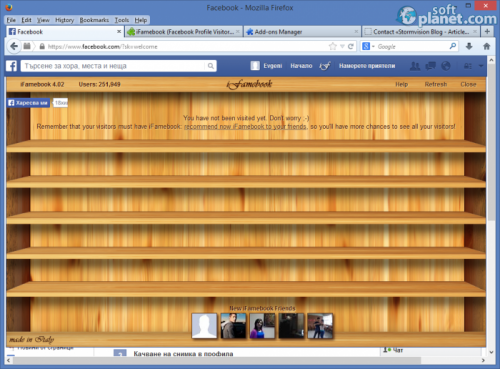The image size is (500, 369).
Task: Expand the Facebook account dropdown arrow
Action: (481, 66)
